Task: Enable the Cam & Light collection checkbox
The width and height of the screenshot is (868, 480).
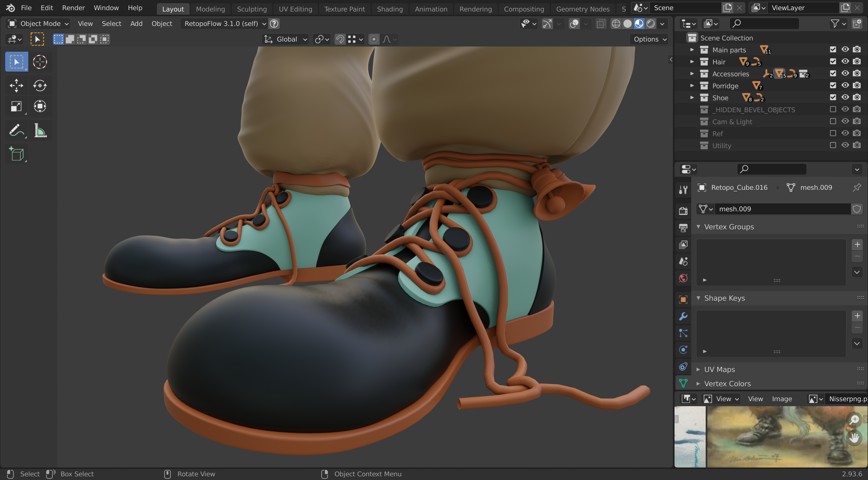Action: 833,121
